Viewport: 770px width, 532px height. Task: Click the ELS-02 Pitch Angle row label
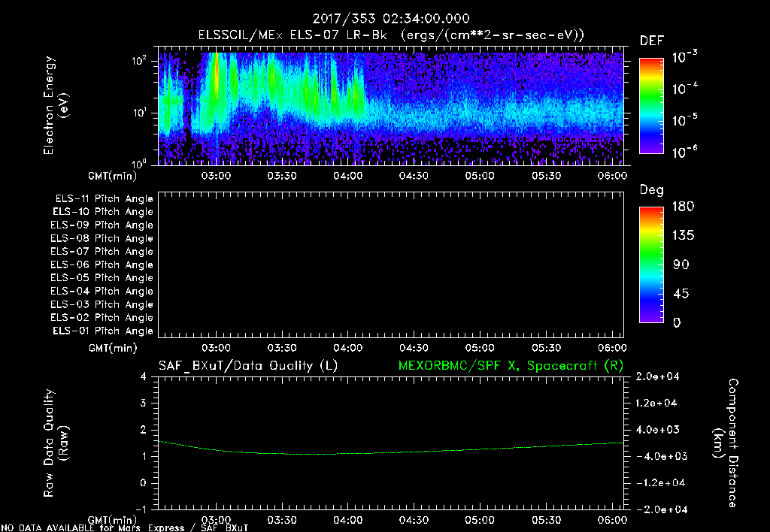click(x=102, y=318)
